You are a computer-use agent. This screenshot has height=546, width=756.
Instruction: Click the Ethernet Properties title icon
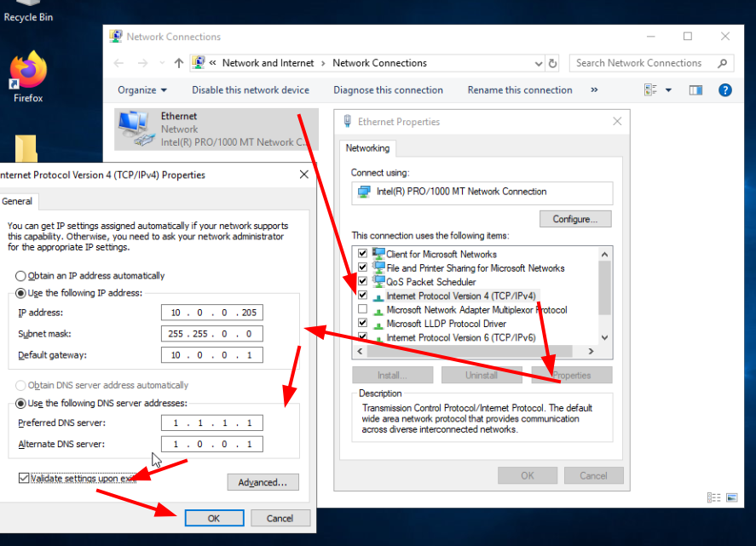click(x=348, y=122)
